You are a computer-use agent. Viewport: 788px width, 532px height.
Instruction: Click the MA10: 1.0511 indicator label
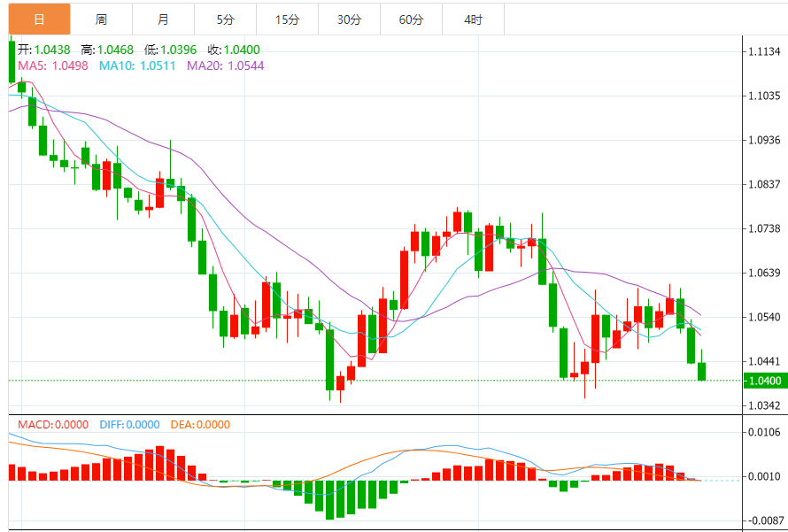click(x=137, y=66)
